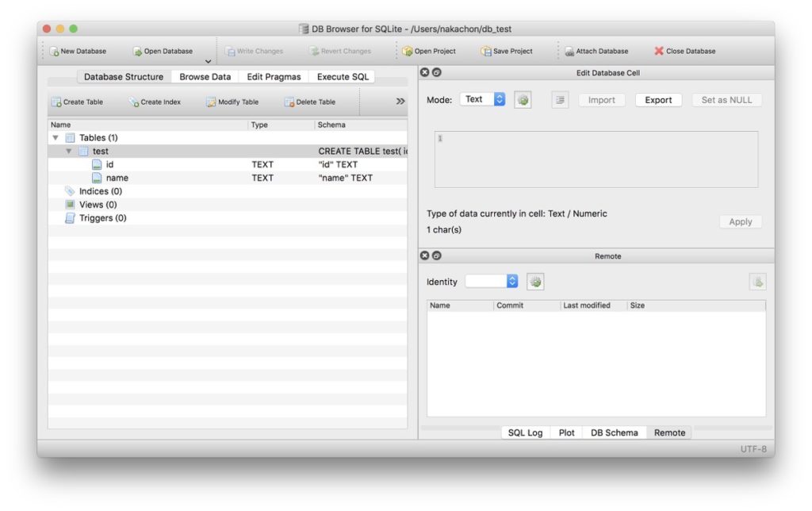Open the SQL Log bottom tab
Viewport: 812px width, 511px height.
525,432
